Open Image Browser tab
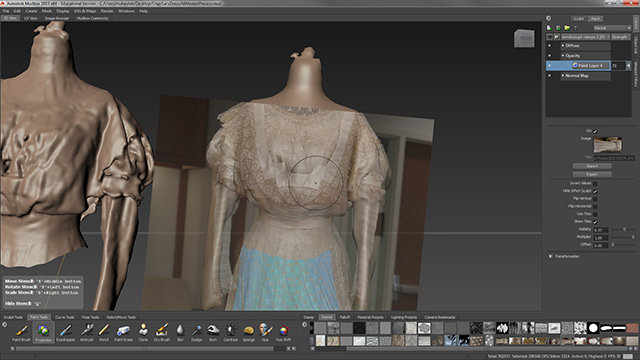Viewport: 640px width, 360px height. point(57,18)
